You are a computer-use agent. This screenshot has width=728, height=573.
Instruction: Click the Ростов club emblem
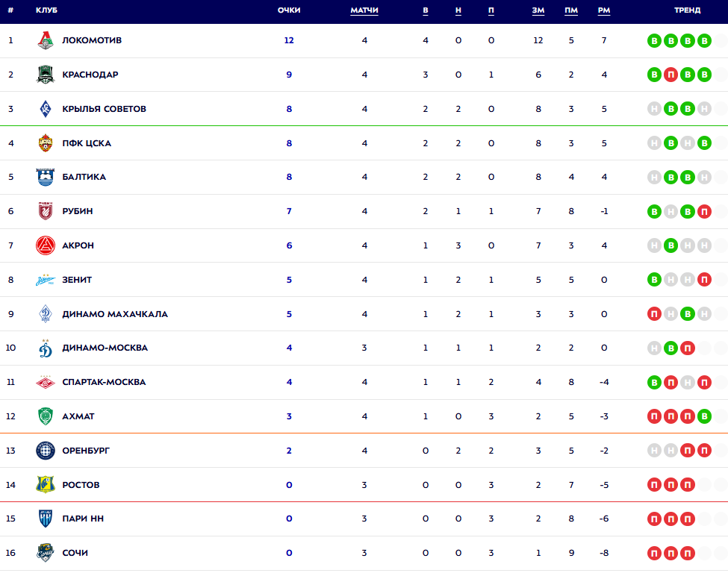(x=46, y=485)
